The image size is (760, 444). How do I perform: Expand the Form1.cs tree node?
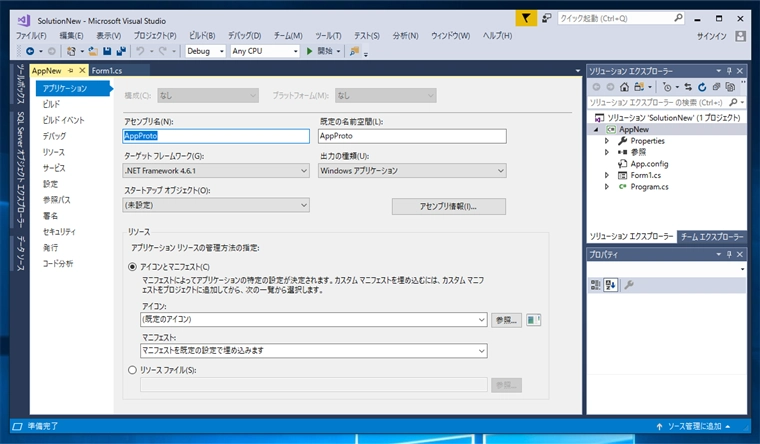click(606, 175)
